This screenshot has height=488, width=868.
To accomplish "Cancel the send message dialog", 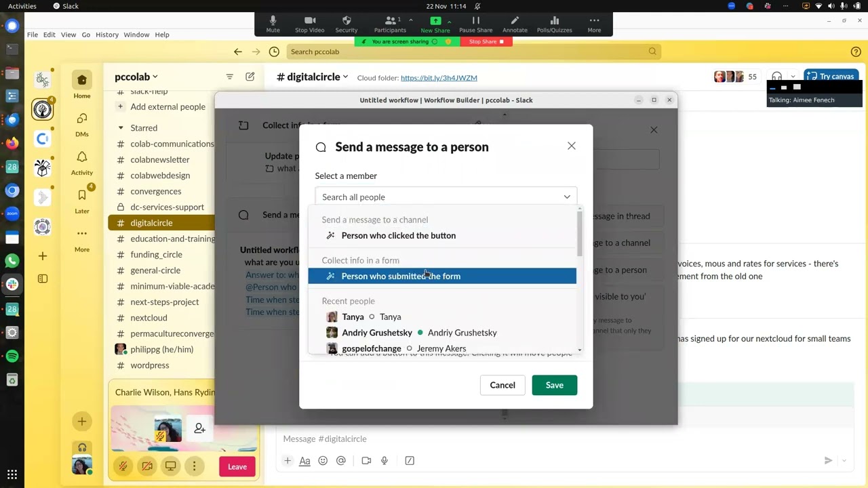I will [502, 385].
